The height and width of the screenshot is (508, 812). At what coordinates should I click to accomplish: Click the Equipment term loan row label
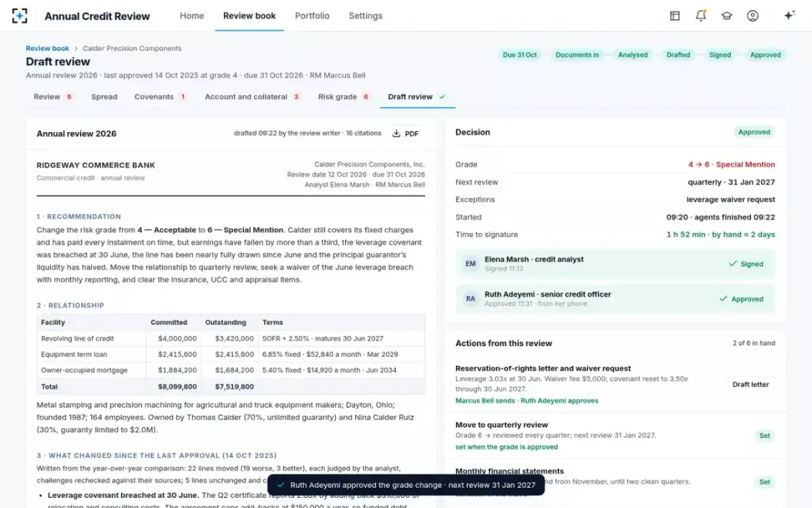[74, 354]
